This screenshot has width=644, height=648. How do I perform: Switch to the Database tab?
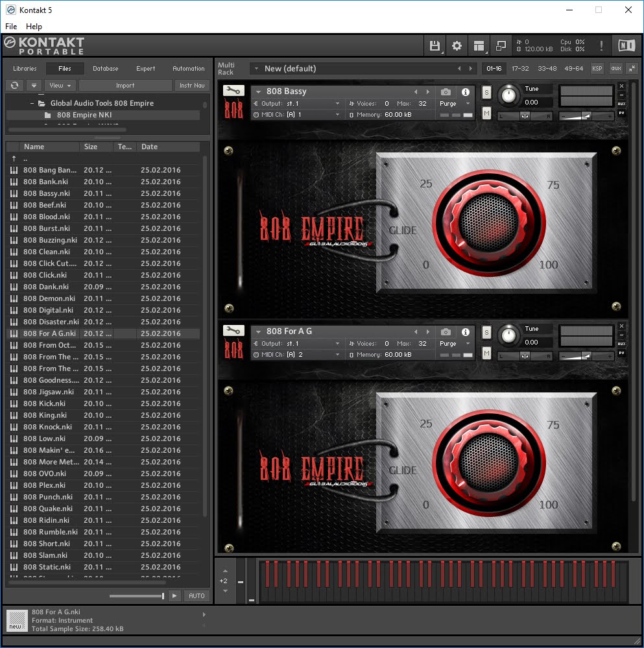105,69
